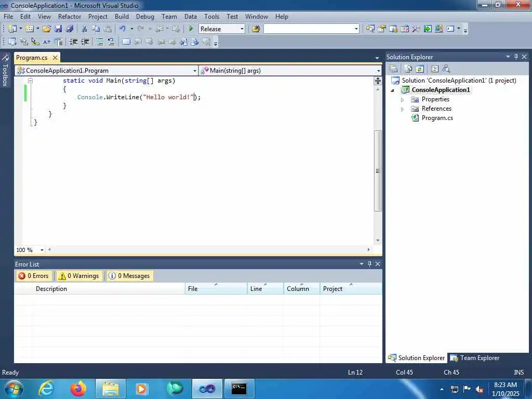Open the Start Page green arrow icon
532x399 pixels.
click(428, 29)
